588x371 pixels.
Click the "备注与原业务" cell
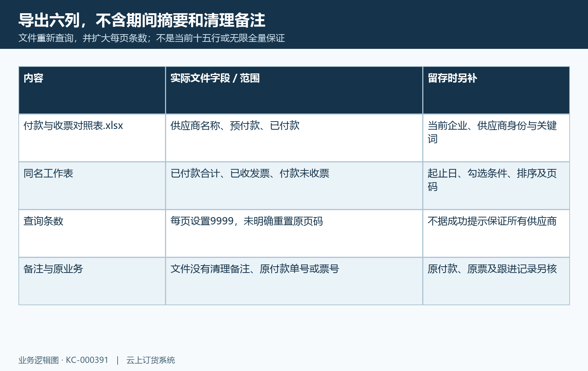pos(92,281)
